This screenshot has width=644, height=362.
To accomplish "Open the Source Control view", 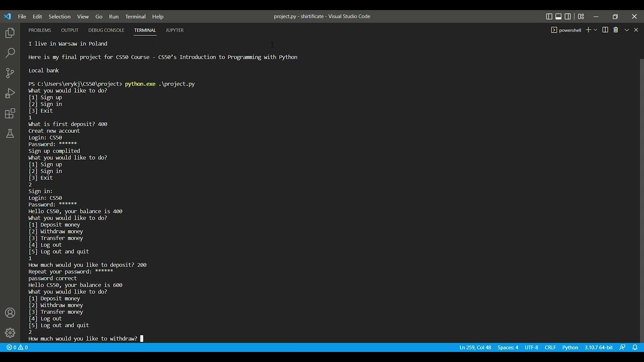I will (10, 73).
